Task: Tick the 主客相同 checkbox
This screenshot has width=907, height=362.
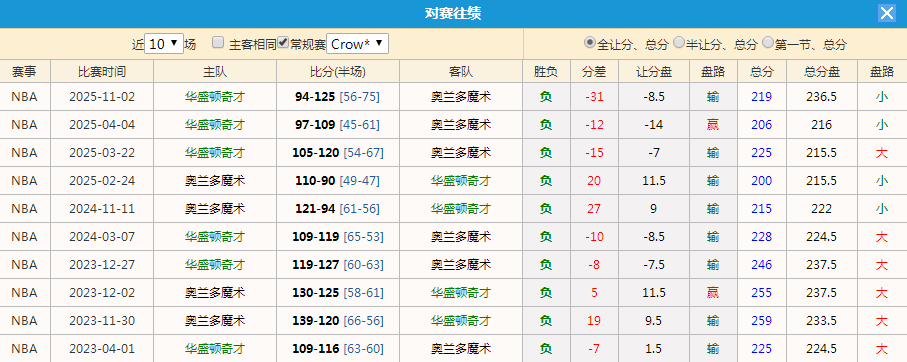Action: [218, 42]
